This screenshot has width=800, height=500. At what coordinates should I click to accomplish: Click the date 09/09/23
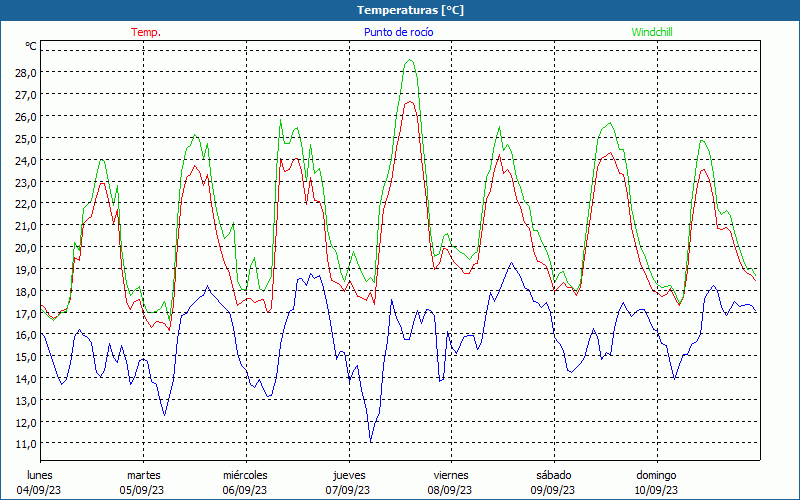point(553,490)
